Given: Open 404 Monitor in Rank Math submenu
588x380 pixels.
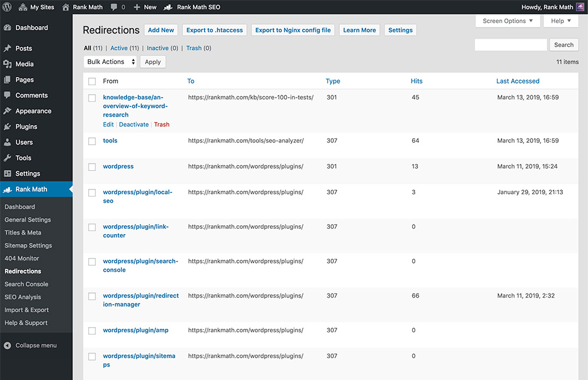Looking at the screenshot, I should coord(22,258).
